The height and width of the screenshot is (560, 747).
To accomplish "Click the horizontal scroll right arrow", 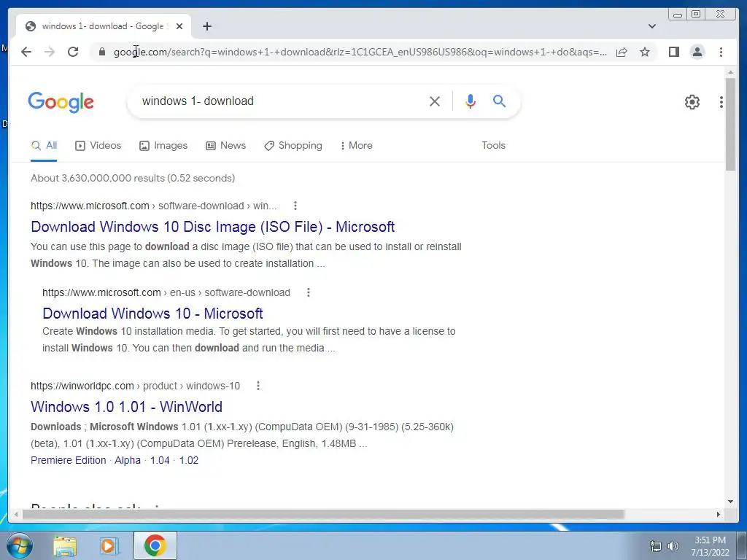I will click(719, 514).
